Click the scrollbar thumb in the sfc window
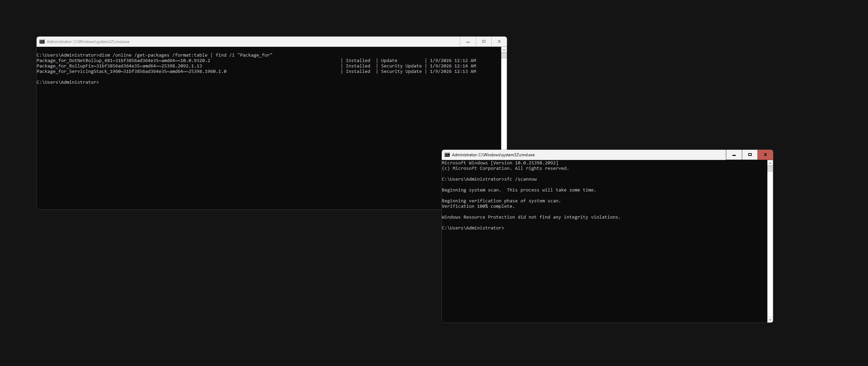Viewport: 868px width, 366px height. click(770, 168)
